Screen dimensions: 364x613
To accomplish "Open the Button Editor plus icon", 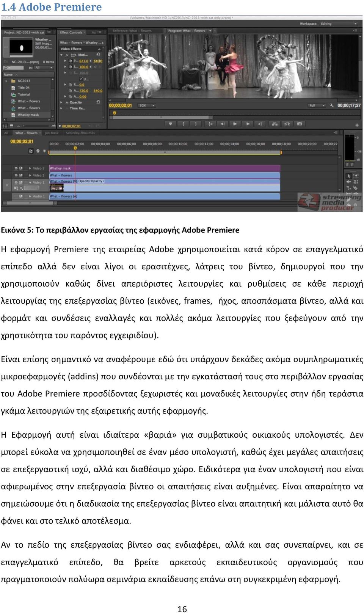I will pyautogui.click(x=357, y=125).
